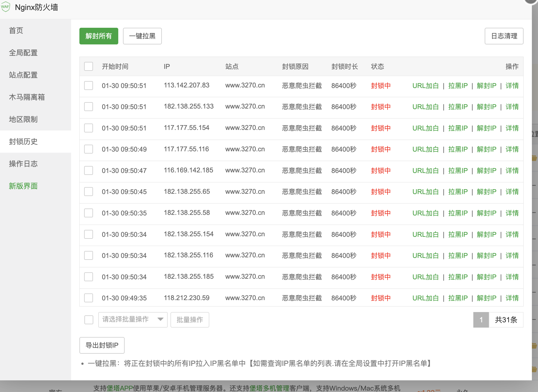Check the row for IP 182.138.255.133
The width and height of the screenshot is (538, 392).
89,107
